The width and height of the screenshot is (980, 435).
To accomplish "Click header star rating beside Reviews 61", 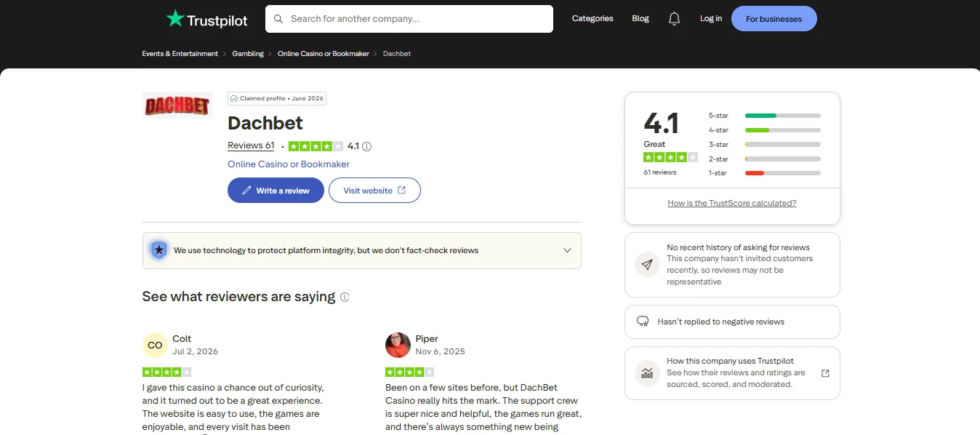I will pyautogui.click(x=316, y=146).
